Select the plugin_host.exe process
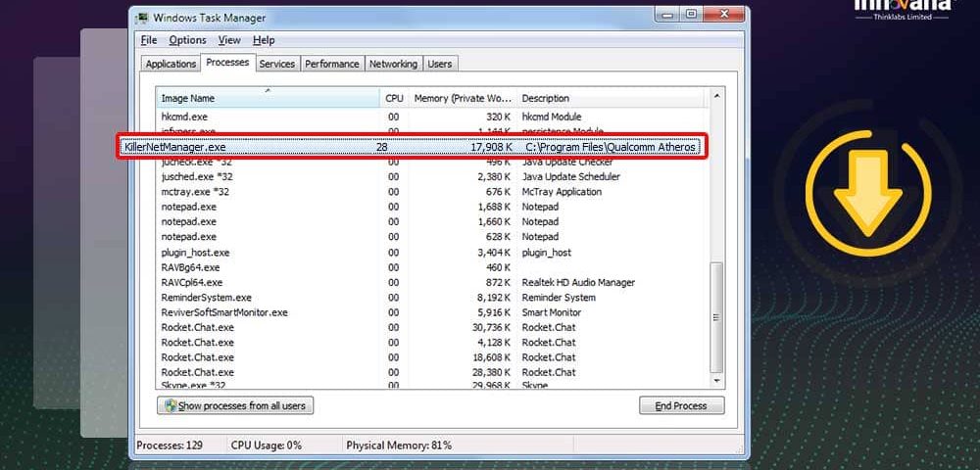The height and width of the screenshot is (470, 980). [431, 253]
